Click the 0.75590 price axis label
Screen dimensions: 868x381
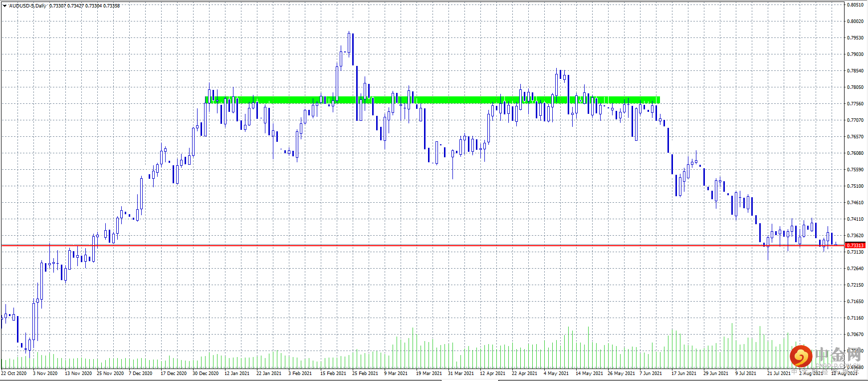pyautogui.click(x=855, y=170)
